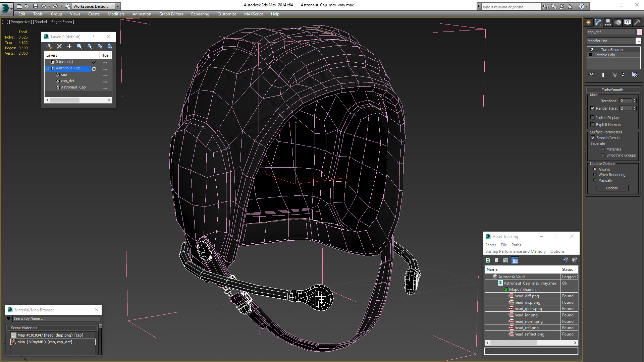
Task: Select the Always update option
Action: [x=595, y=169]
